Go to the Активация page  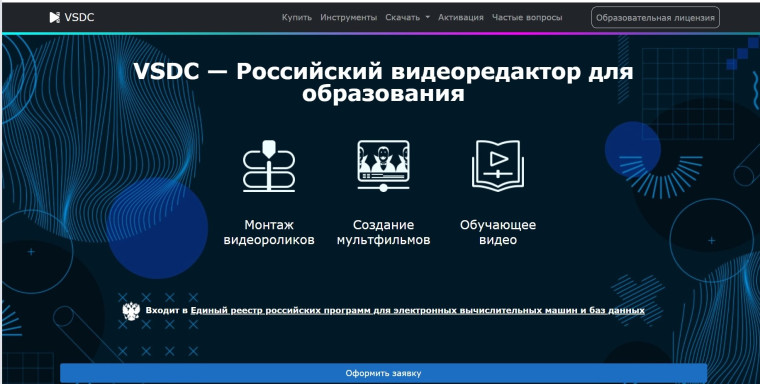[x=461, y=17]
